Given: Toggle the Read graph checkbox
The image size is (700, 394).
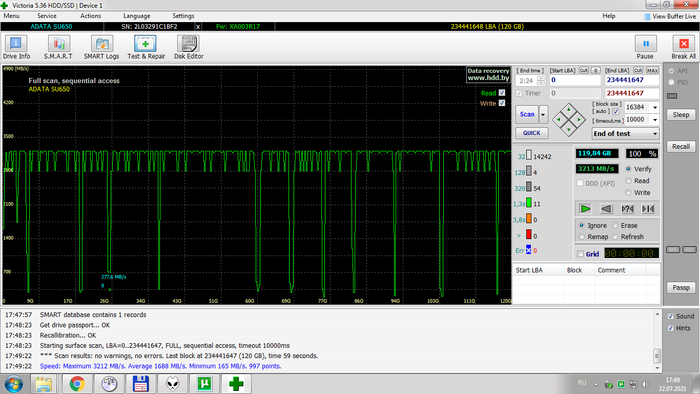Looking at the screenshot, I should click(x=502, y=93).
